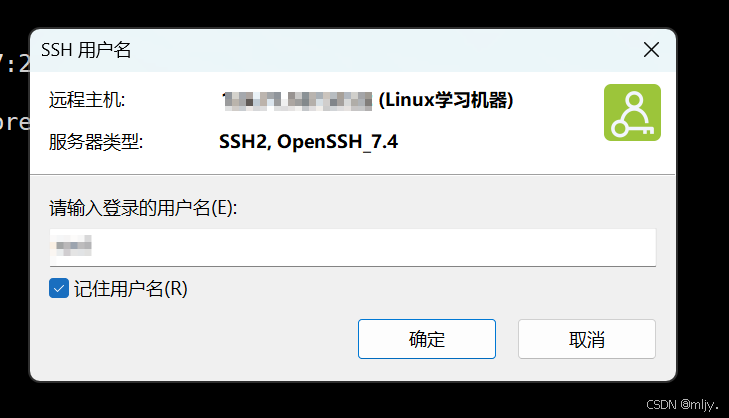Select the blurred remote host address

pyautogui.click(x=296, y=100)
